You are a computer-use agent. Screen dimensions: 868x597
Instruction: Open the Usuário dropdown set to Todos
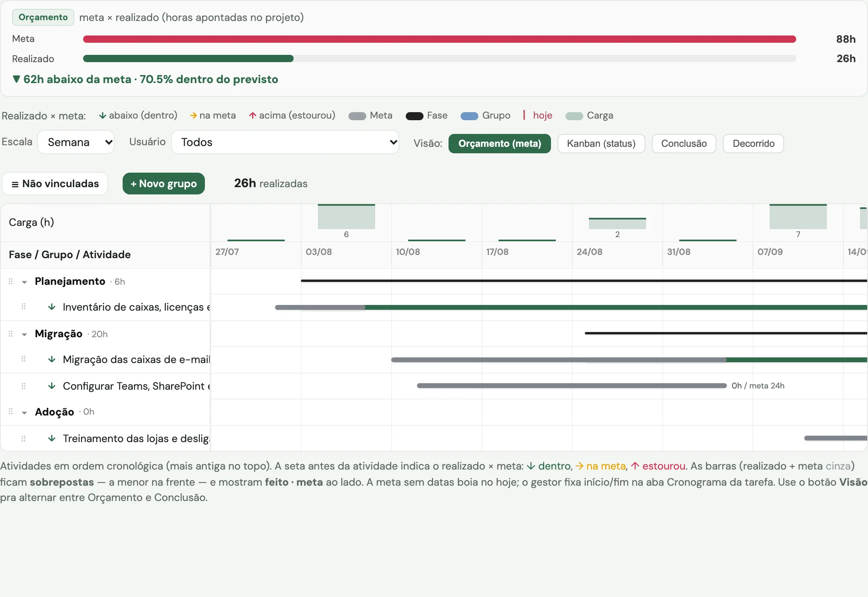pyautogui.click(x=285, y=142)
